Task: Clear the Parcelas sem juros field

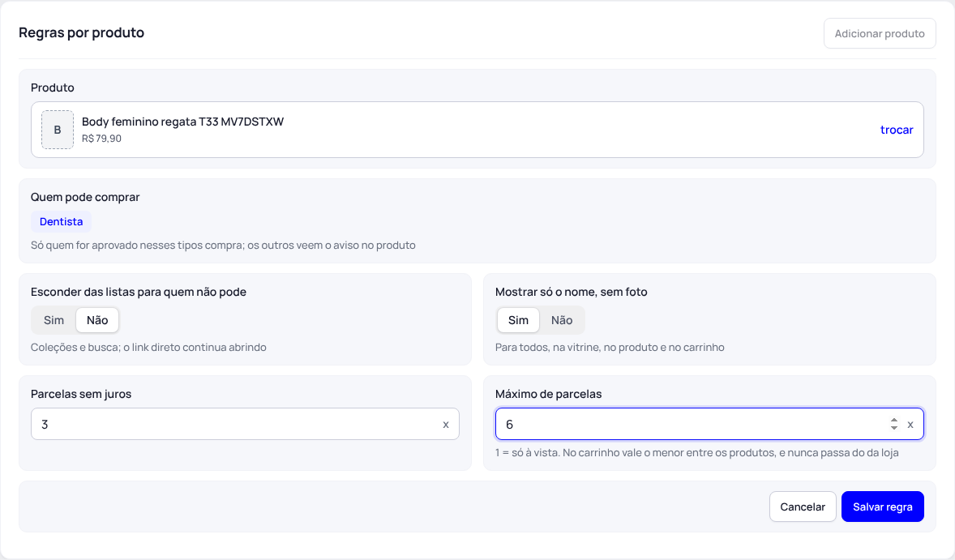Action: (446, 425)
